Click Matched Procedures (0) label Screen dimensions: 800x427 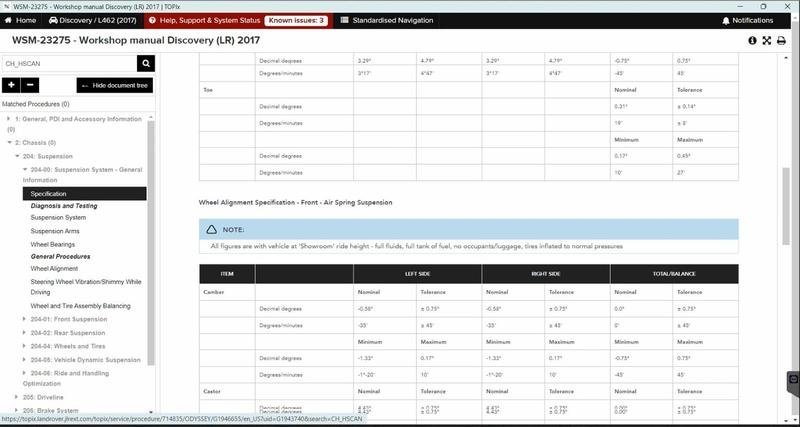click(36, 104)
